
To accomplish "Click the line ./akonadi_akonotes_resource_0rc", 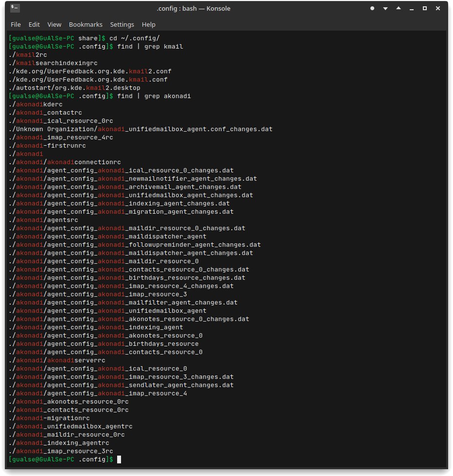I will (x=69, y=402).
